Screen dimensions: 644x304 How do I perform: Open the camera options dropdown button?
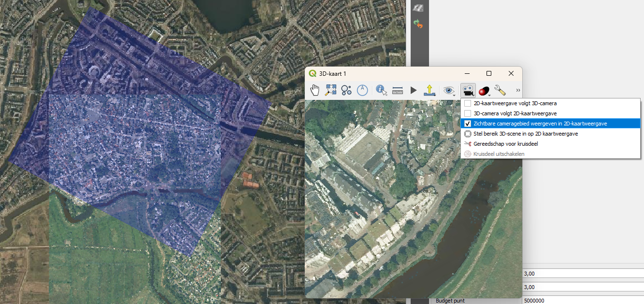tap(467, 90)
